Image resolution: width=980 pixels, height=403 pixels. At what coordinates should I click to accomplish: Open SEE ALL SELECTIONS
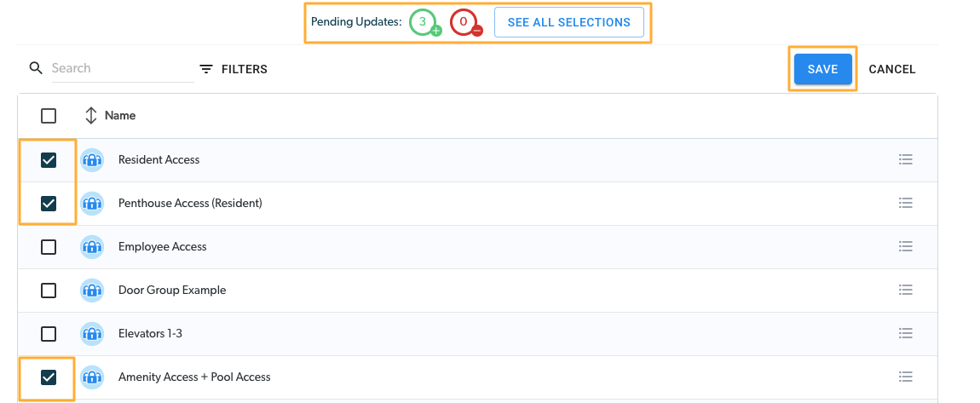568,22
